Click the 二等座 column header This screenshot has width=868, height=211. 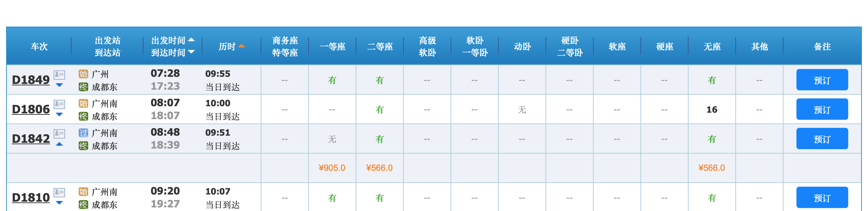[380, 47]
